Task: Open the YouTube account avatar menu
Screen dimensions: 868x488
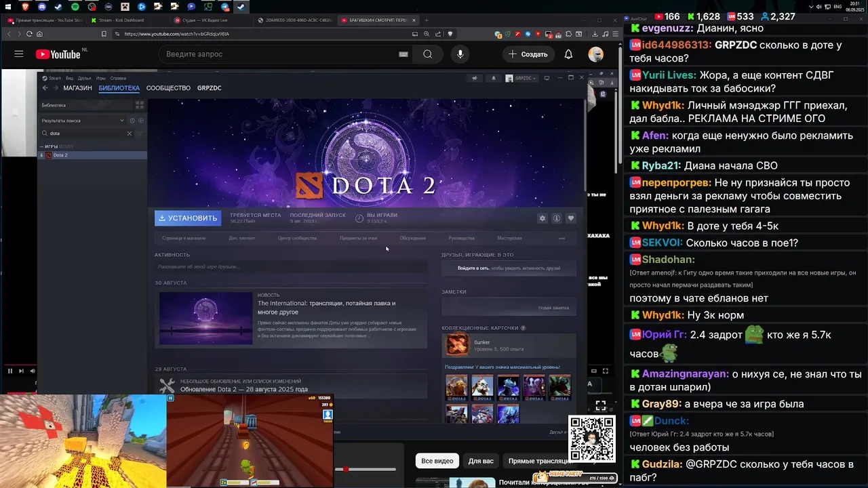Action: 595,54
